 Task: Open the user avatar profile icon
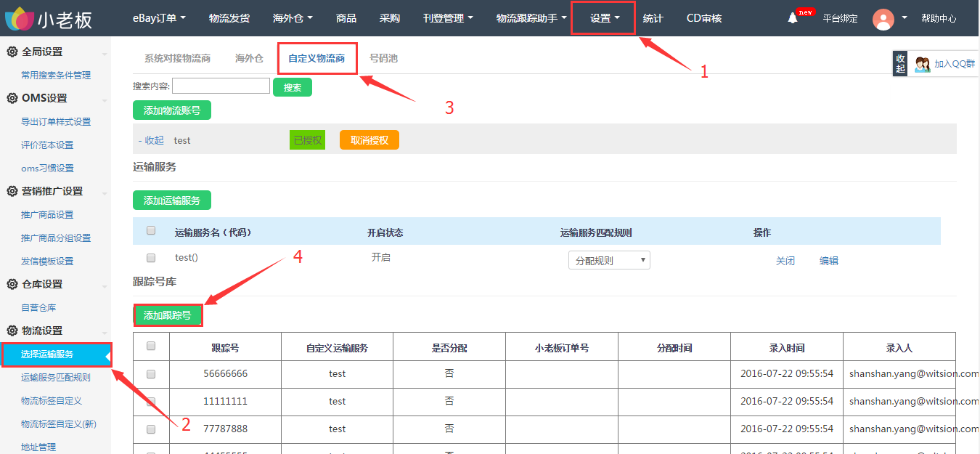[883, 19]
